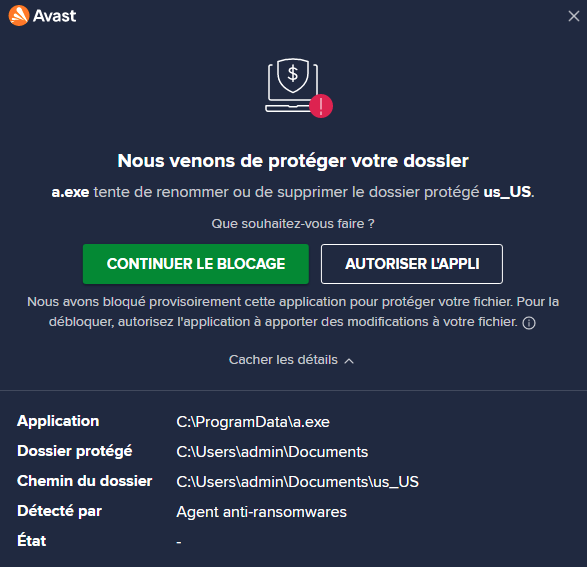
Task: Click the bold a.exe name in message
Action: [x=70, y=192]
